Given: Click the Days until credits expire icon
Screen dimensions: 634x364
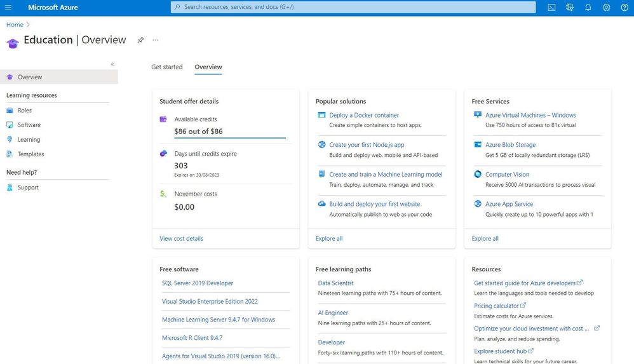Looking at the screenshot, I should pyautogui.click(x=163, y=153).
